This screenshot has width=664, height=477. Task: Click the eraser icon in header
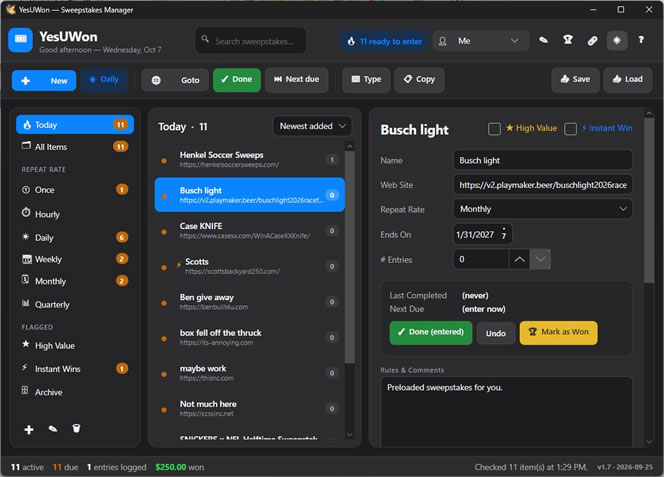pos(543,40)
